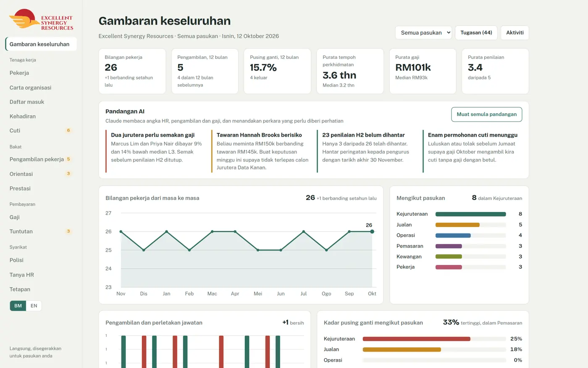Viewport: 588px width, 368px height.
Task: Open Tanya HR in the sidebar
Action: (41, 275)
